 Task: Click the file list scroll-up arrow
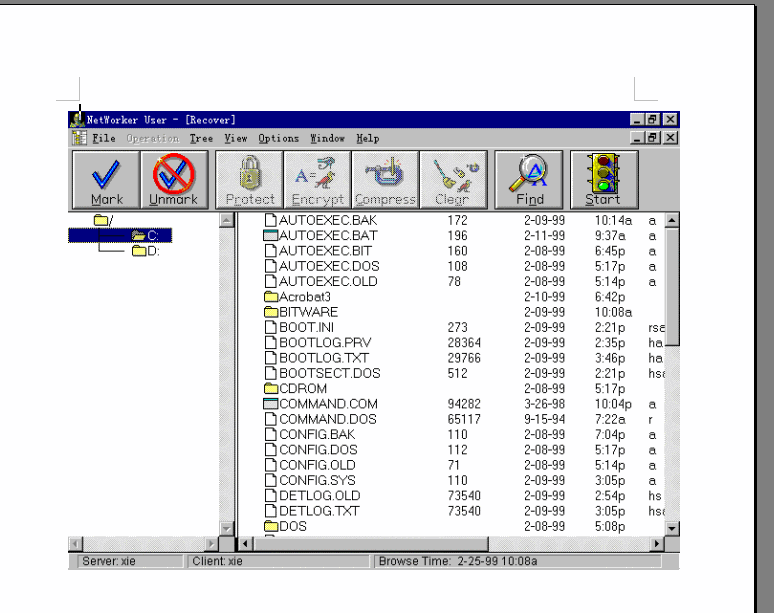click(672, 219)
